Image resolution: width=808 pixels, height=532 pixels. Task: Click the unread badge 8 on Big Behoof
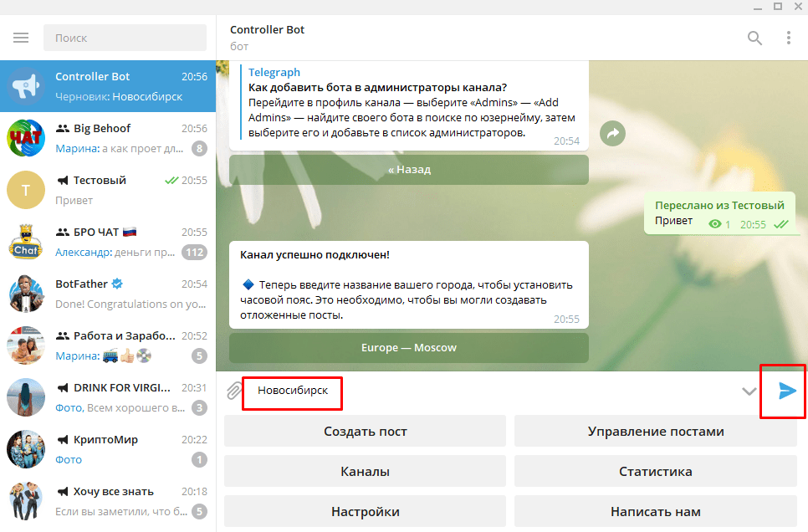[199, 148]
